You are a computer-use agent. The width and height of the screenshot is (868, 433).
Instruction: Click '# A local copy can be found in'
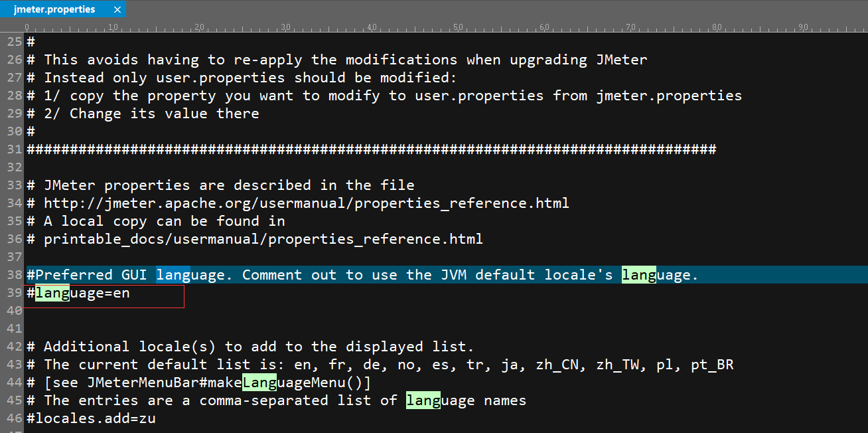coord(156,221)
